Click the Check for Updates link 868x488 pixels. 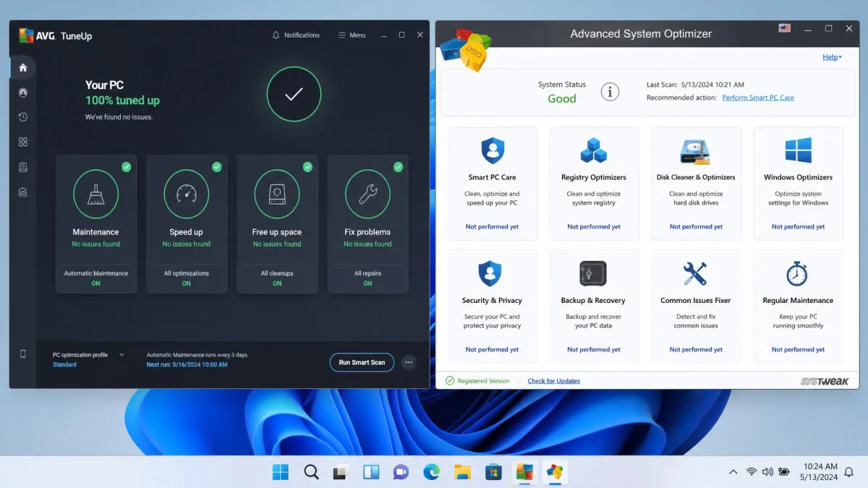click(554, 381)
